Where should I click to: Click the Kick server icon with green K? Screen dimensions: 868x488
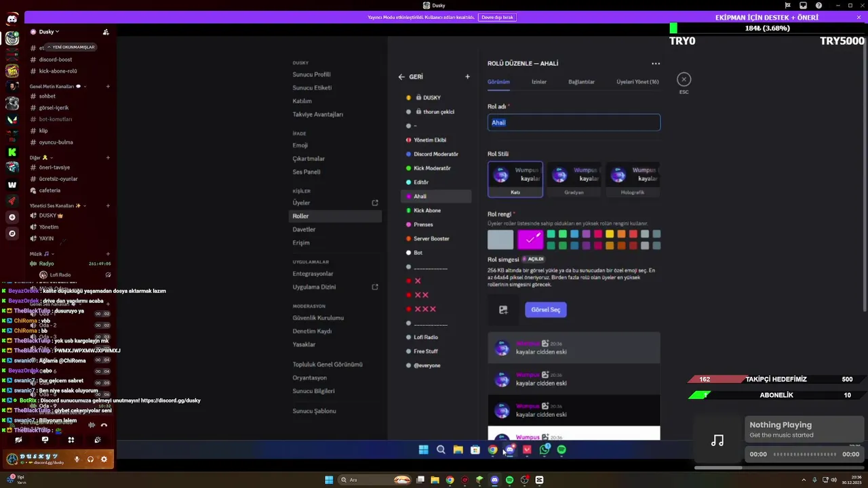click(12, 152)
